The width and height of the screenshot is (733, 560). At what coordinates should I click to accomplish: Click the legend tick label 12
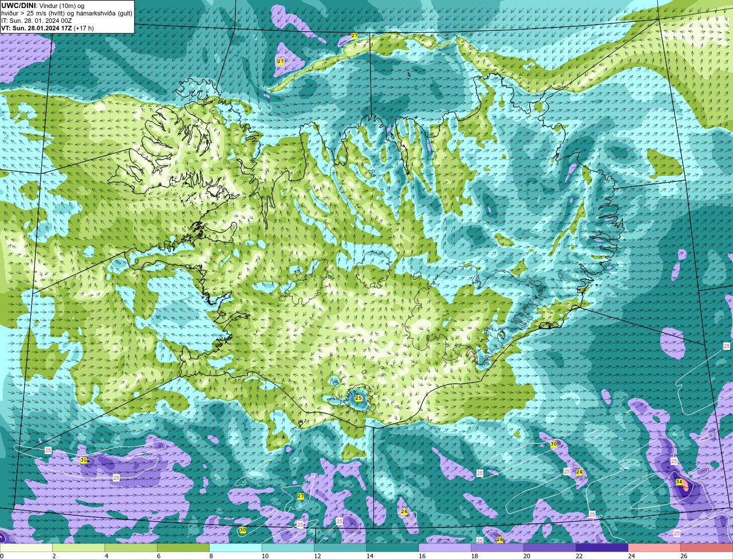317,556
